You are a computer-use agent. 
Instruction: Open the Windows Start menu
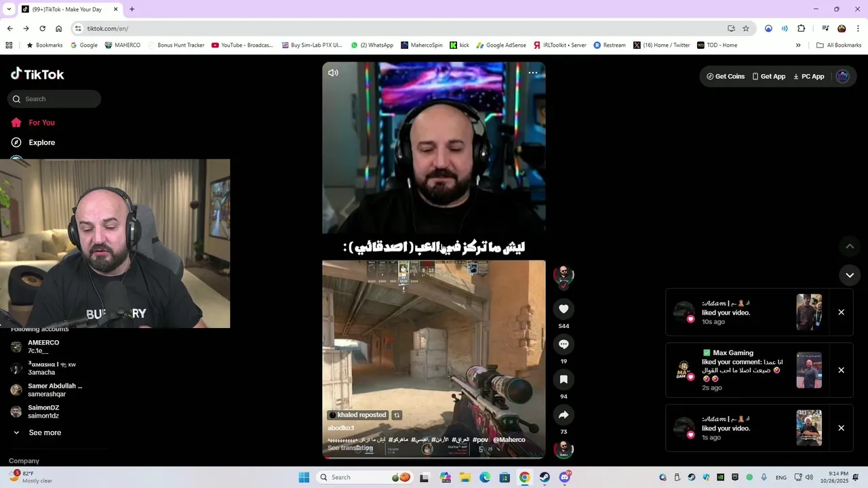(304, 477)
